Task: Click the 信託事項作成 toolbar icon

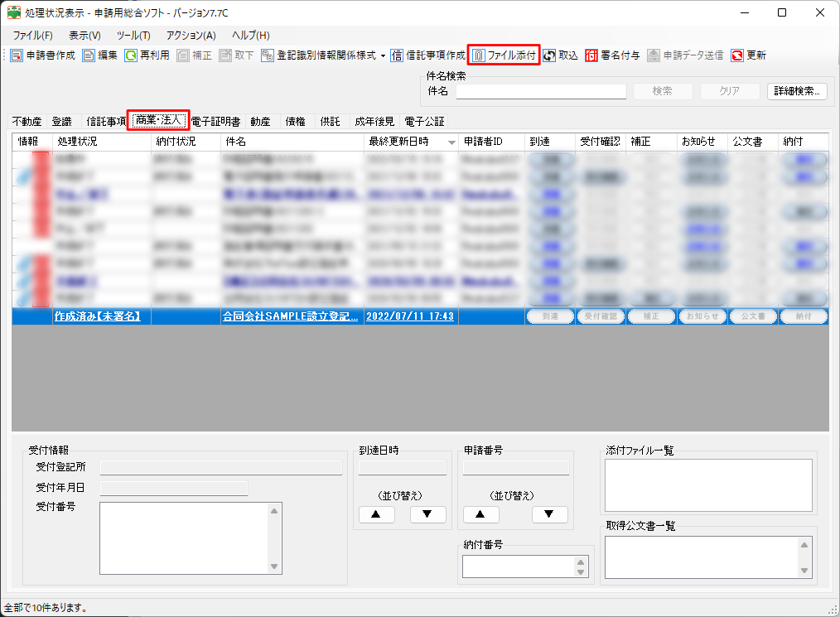Action: pyautogui.click(x=398, y=55)
